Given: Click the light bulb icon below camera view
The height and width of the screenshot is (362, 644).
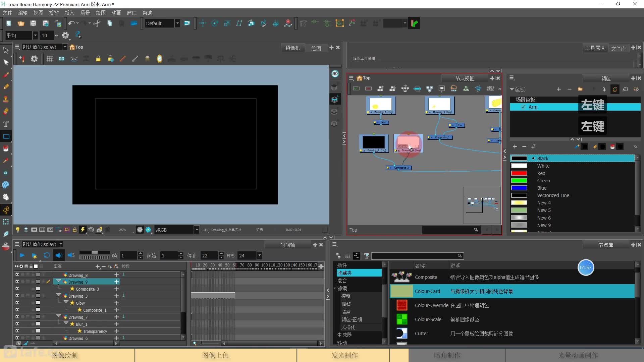Looking at the screenshot, I should click(x=18, y=230).
